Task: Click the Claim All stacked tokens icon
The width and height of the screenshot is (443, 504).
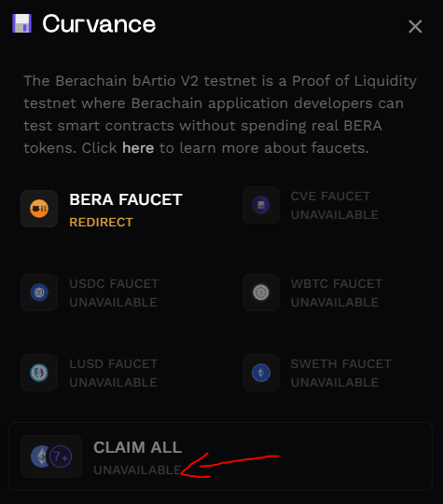Action: [x=51, y=456]
